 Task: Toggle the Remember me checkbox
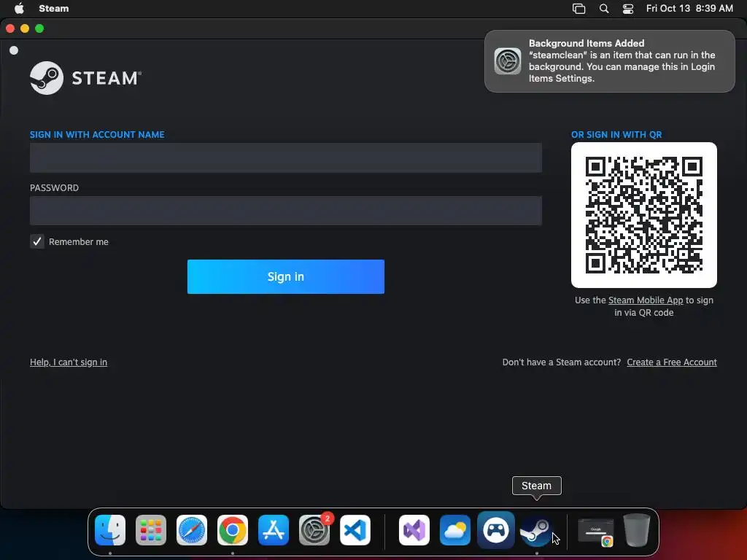37,241
